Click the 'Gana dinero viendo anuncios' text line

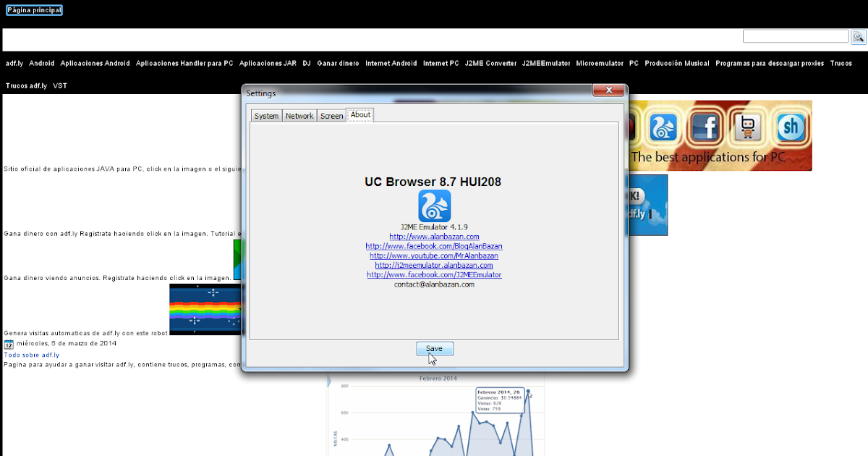tap(118, 278)
